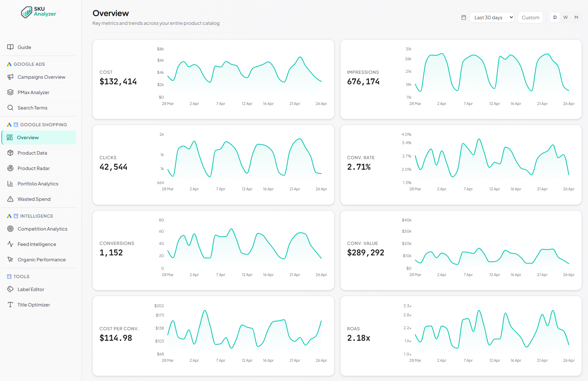Select the PMax Analyzer sidebar icon
Image resolution: width=588 pixels, height=381 pixels.
[x=10, y=92]
